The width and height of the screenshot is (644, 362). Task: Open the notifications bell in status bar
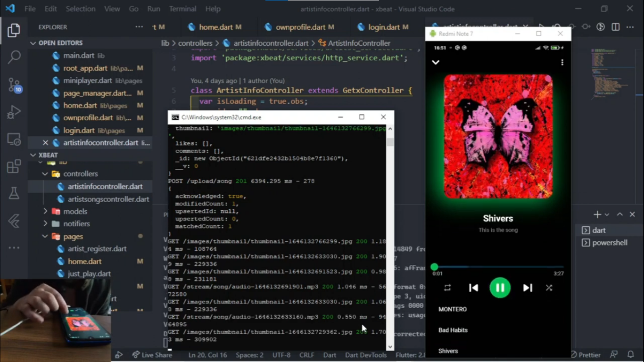[x=631, y=354]
